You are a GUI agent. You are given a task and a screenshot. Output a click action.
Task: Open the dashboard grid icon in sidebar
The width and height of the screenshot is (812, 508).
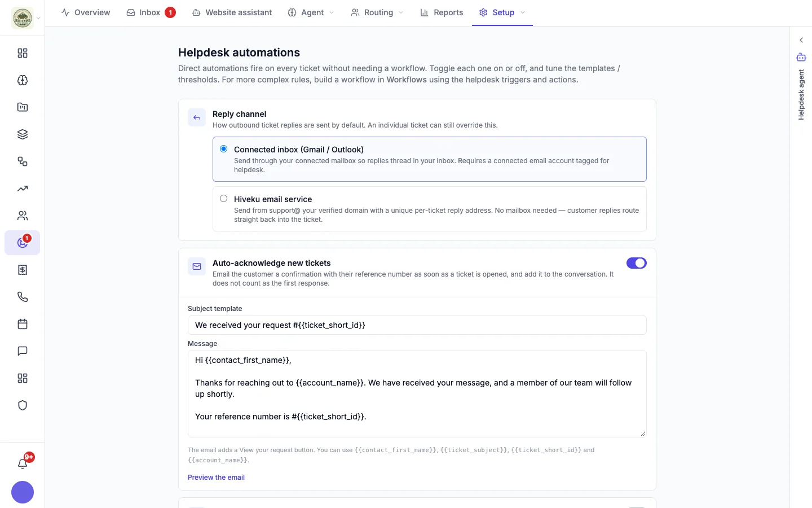[x=23, y=53]
